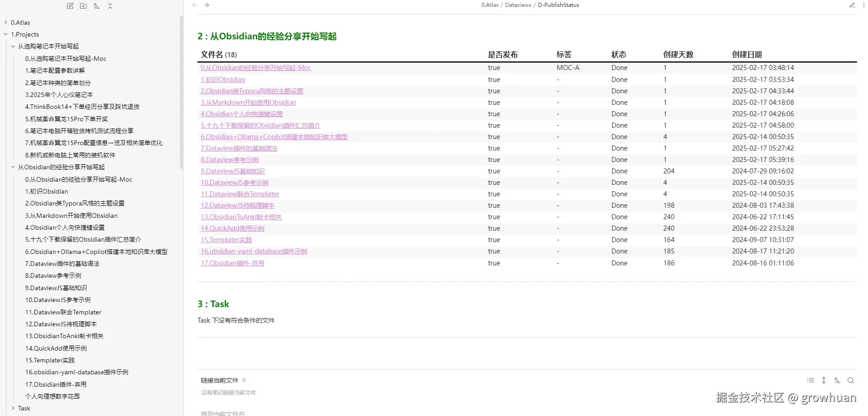Toggle list view in the backlinks panel
This screenshot has height=416, width=868.
coord(810,380)
